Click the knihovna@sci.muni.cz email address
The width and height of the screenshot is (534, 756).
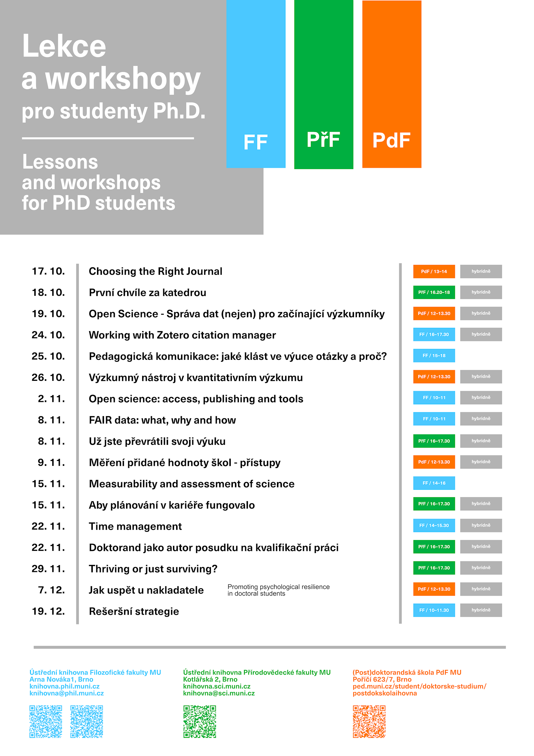[x=219, y=693]
